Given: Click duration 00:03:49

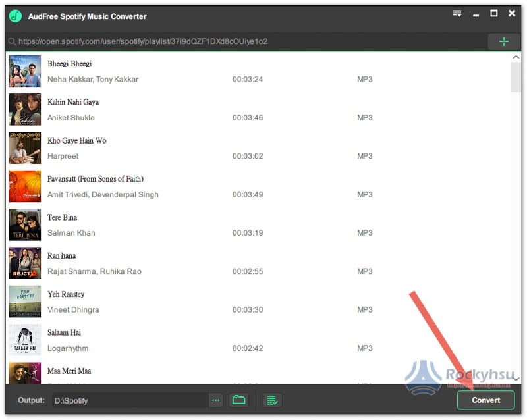Looking at the screenshot, I should pyautogui.click(x=248, y=195).
